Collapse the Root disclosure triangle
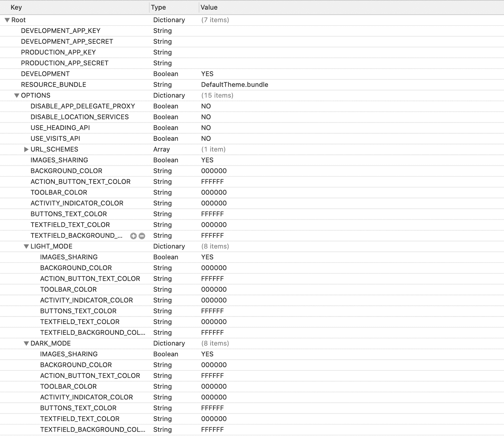504x436 pixels. point(7,20)
